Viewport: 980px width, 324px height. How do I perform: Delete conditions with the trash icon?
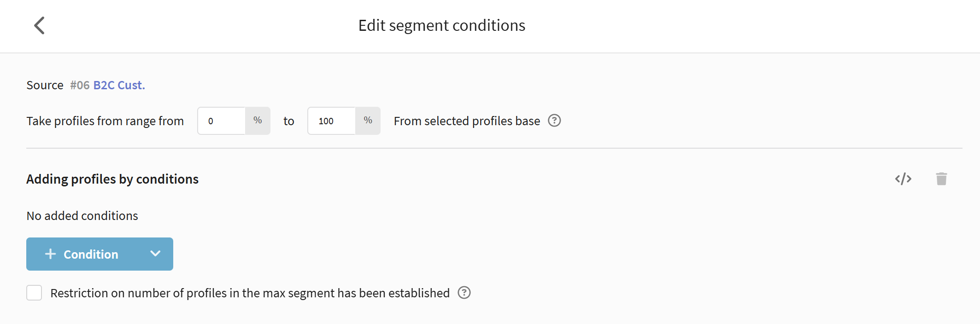(941, 179)
